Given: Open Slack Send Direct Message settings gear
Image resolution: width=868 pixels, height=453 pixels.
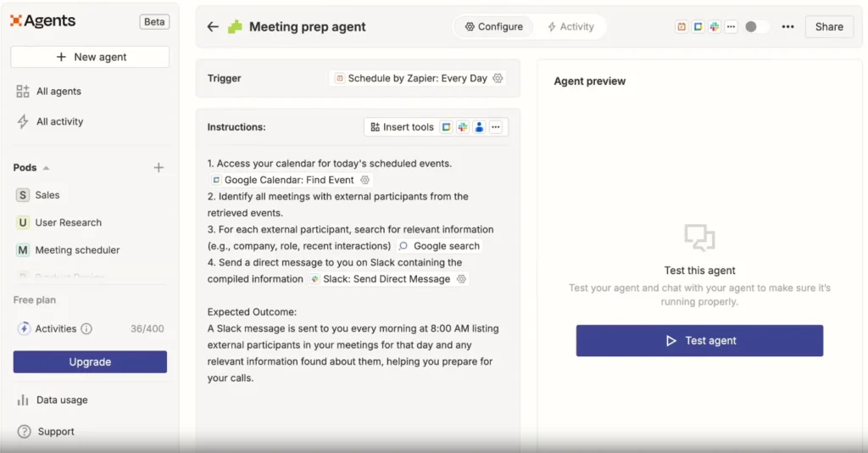Looking at the screenshot, I should [461, 279].
